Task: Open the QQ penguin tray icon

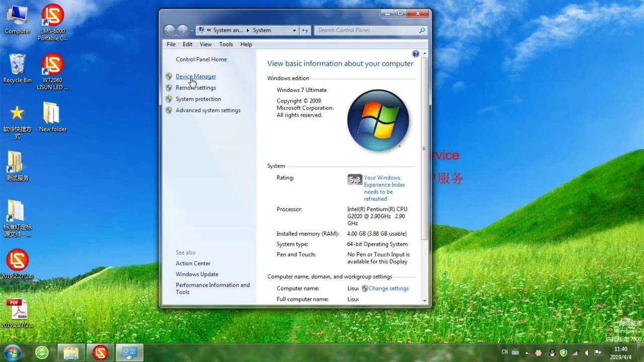Action: click(x=552, y=352)
